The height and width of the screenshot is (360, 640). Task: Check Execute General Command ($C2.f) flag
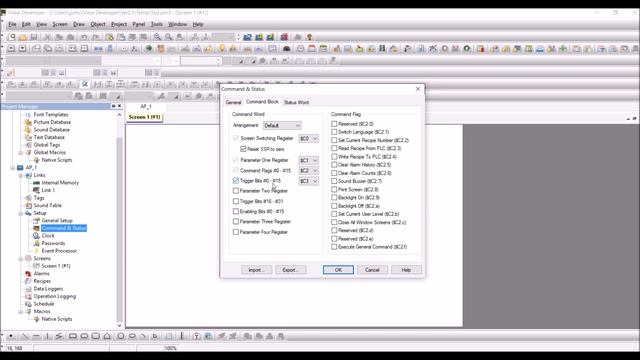334,247
